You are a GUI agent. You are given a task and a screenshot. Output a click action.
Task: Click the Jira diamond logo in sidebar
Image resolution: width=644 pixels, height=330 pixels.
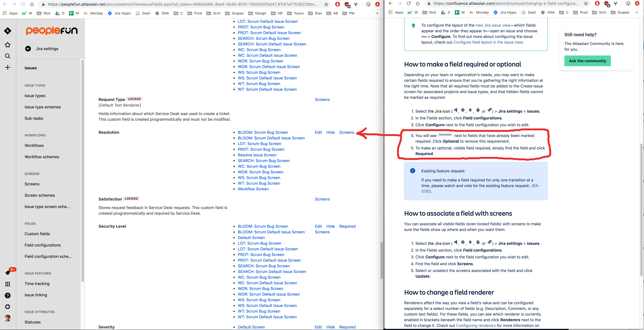tap(8, 31)
